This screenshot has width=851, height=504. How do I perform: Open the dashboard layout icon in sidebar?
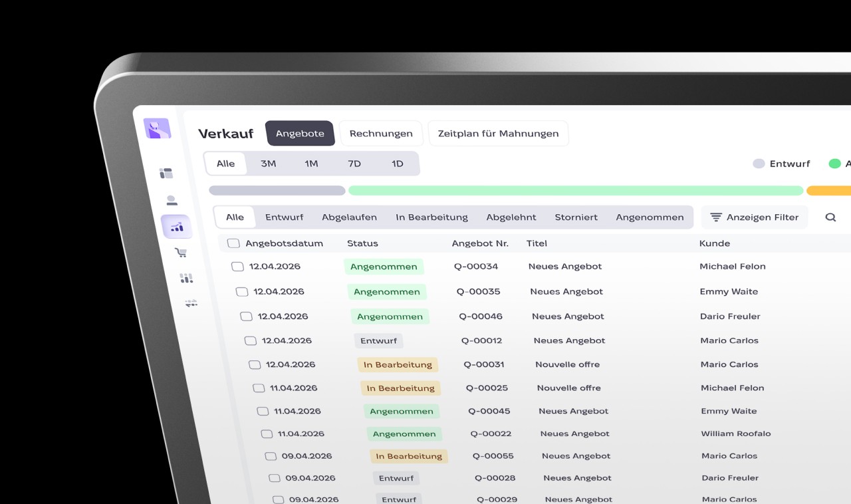click(x=166, y=174)
